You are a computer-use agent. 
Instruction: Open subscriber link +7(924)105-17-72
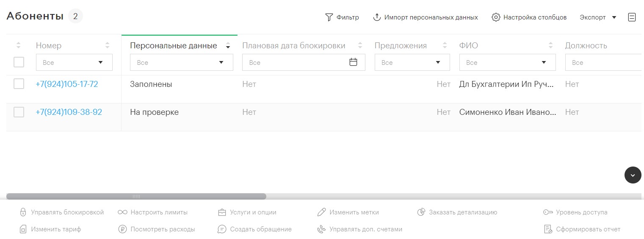[67, 84]
